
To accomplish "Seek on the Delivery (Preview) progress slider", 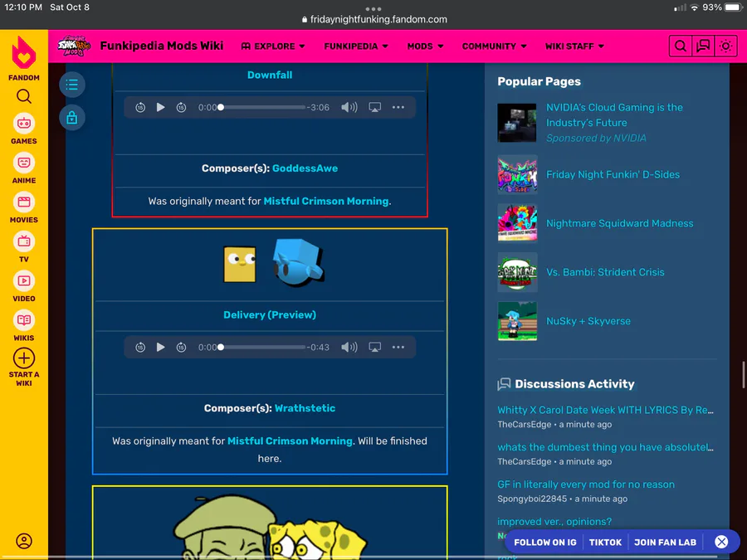I will [x=262, y=347].
